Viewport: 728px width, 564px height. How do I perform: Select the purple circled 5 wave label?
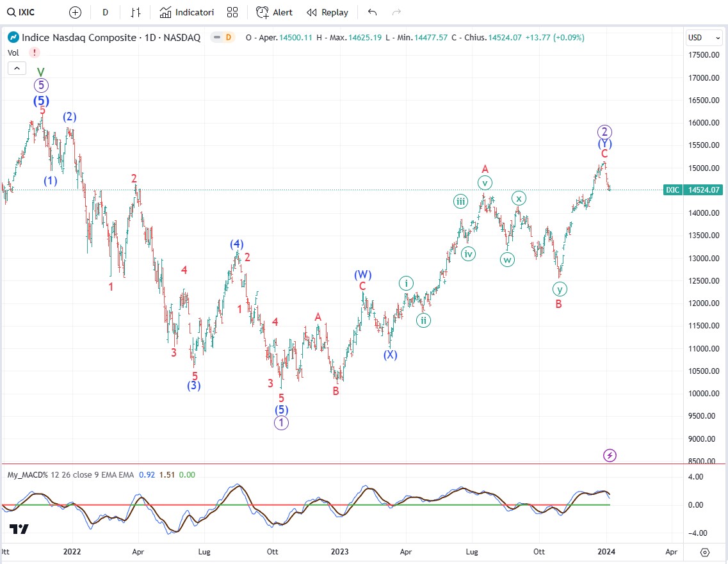tap(42, 85)
